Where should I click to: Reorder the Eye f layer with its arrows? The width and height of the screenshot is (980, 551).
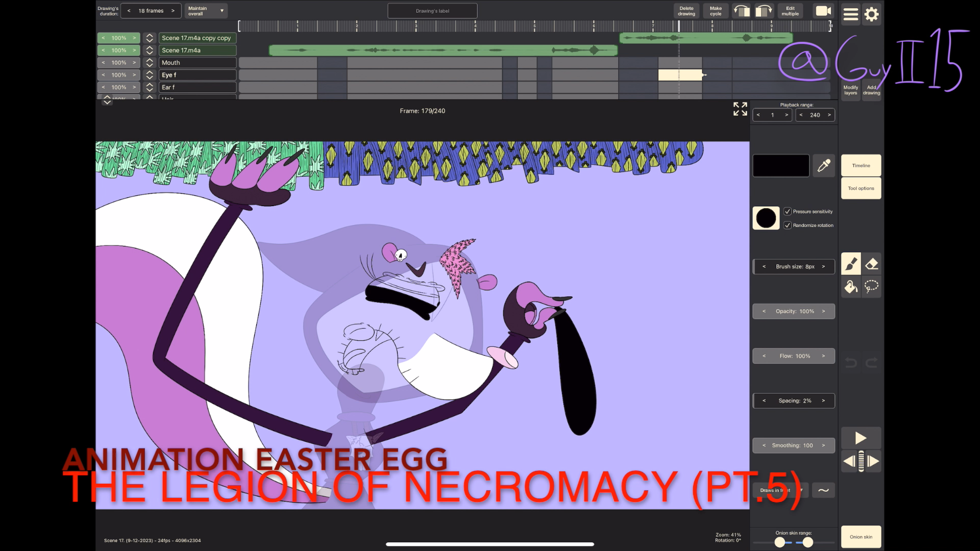coord(150,75)
